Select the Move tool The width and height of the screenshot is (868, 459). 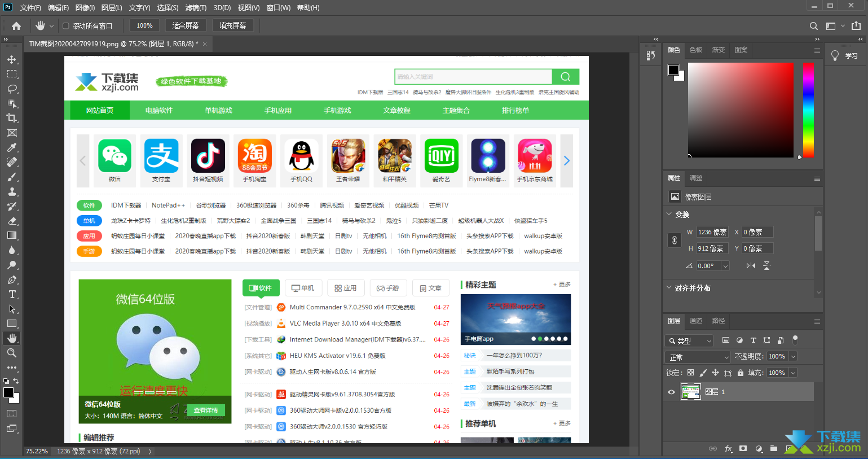(x=12, y=59)
